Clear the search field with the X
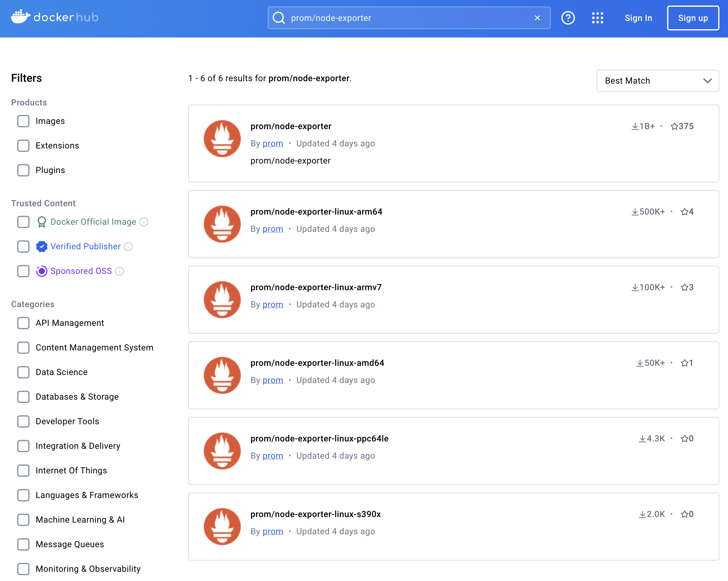Screen dimensions: 728x581 click(x=537, y=18)
